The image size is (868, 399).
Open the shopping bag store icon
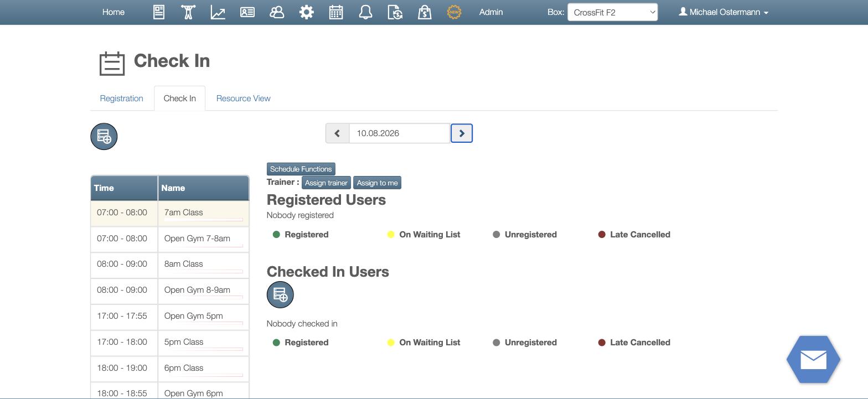point(425,12)
